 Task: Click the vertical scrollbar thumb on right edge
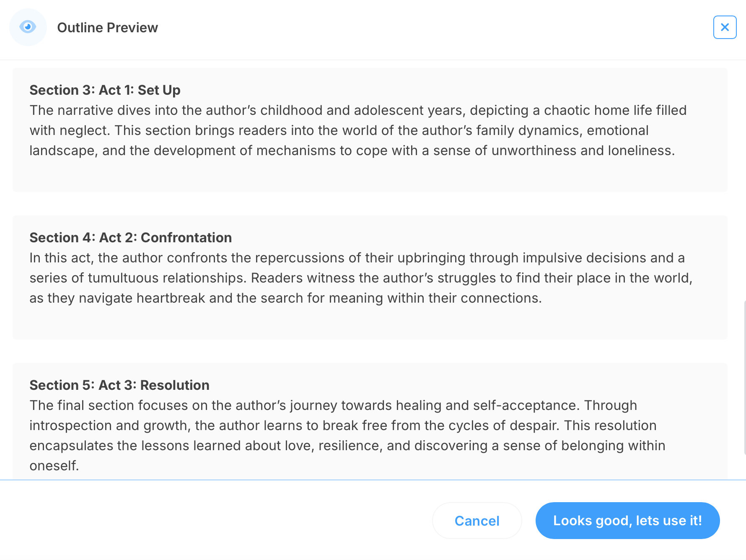744,377
